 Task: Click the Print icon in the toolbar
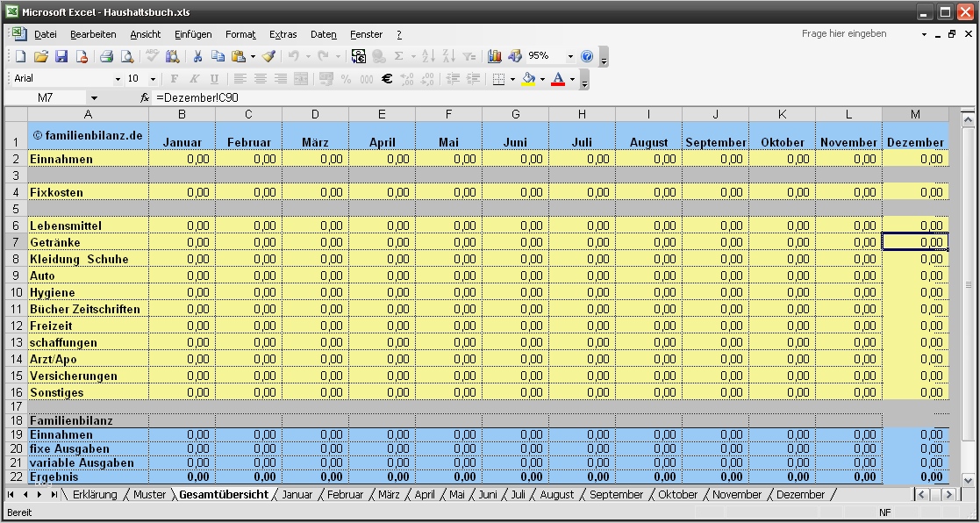point(106,56)
